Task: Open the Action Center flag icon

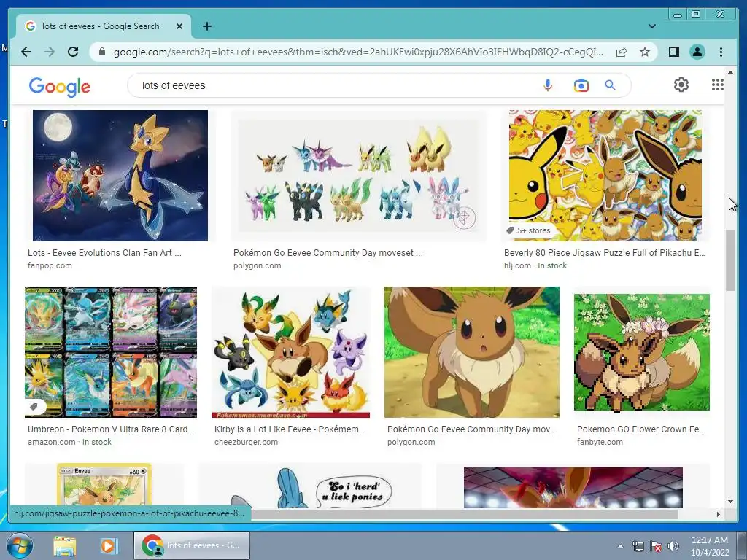Action: click(x=656, y=547)
